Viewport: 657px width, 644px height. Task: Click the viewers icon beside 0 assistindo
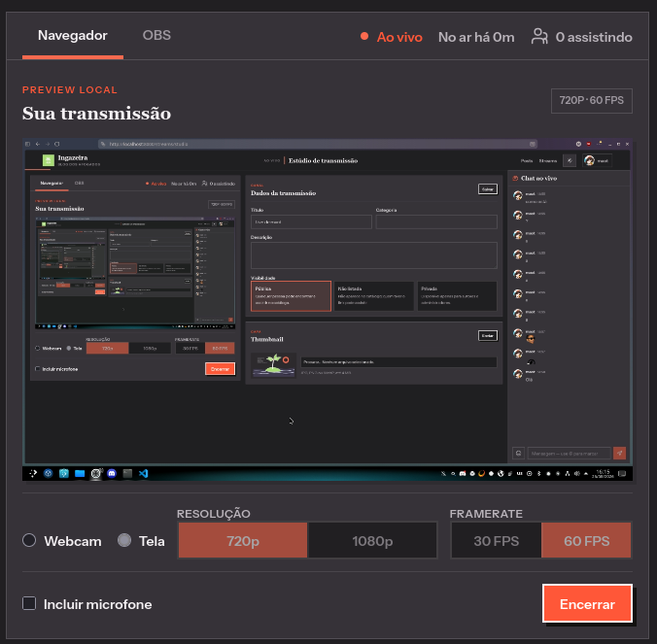(539, 37)
